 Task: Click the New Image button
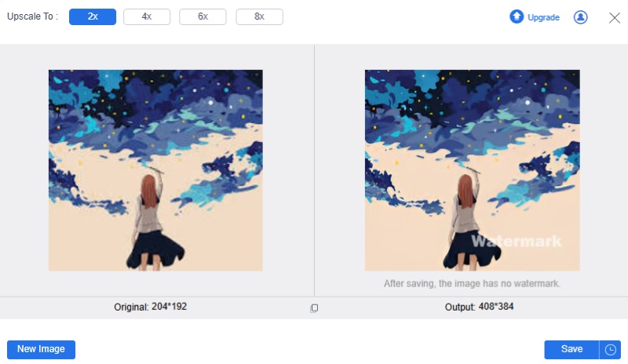(x=41, y=350)
